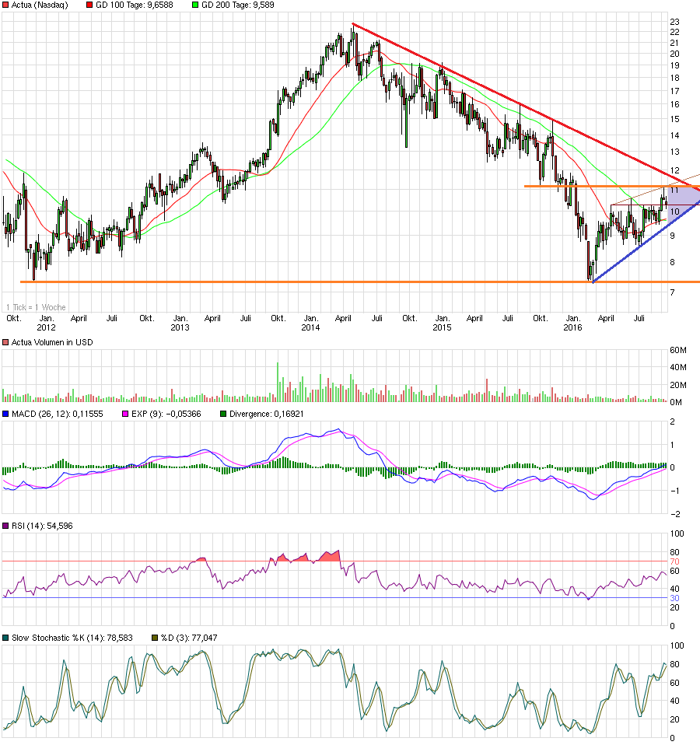Click the 2014 year label on time axis
Image resolution: width=700 pixels, height=745 pixels.
(311, 327)
